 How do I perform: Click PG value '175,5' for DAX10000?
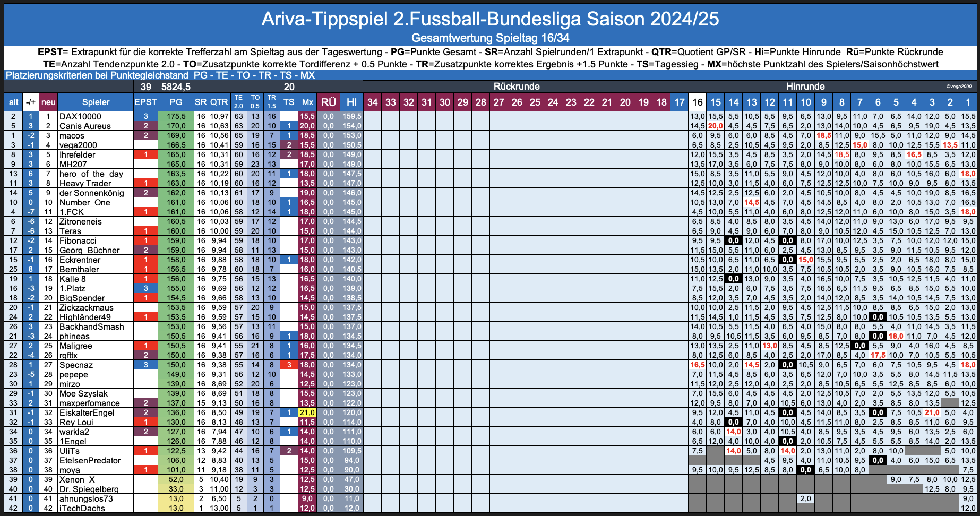pos(176,116)
